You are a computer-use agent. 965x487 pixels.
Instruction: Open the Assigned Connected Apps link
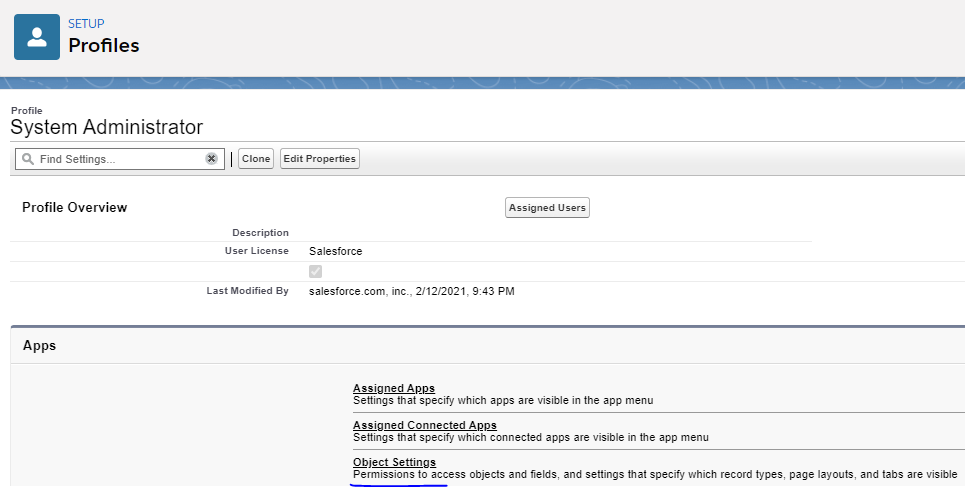[424, 425]
